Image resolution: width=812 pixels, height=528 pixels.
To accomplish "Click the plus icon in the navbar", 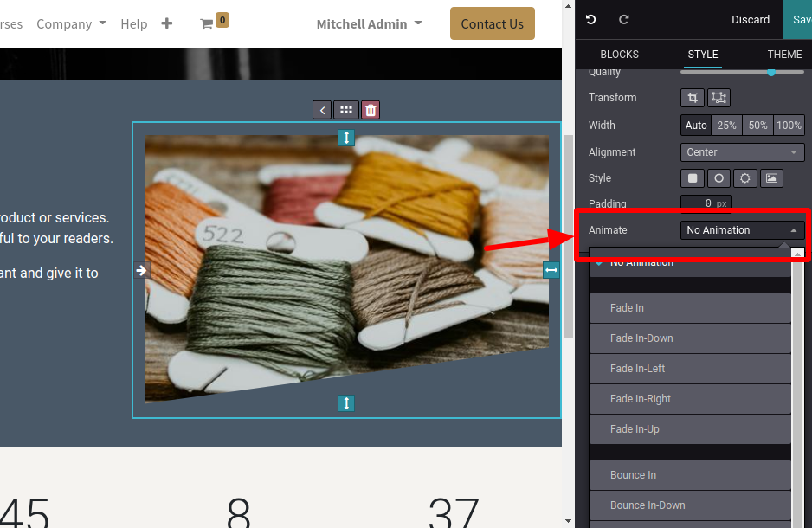I will tap(167, 24).
